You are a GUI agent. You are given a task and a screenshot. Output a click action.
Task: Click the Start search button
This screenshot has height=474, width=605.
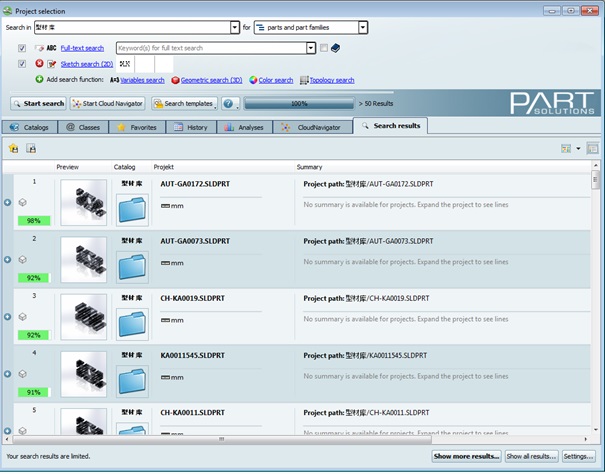39,103
